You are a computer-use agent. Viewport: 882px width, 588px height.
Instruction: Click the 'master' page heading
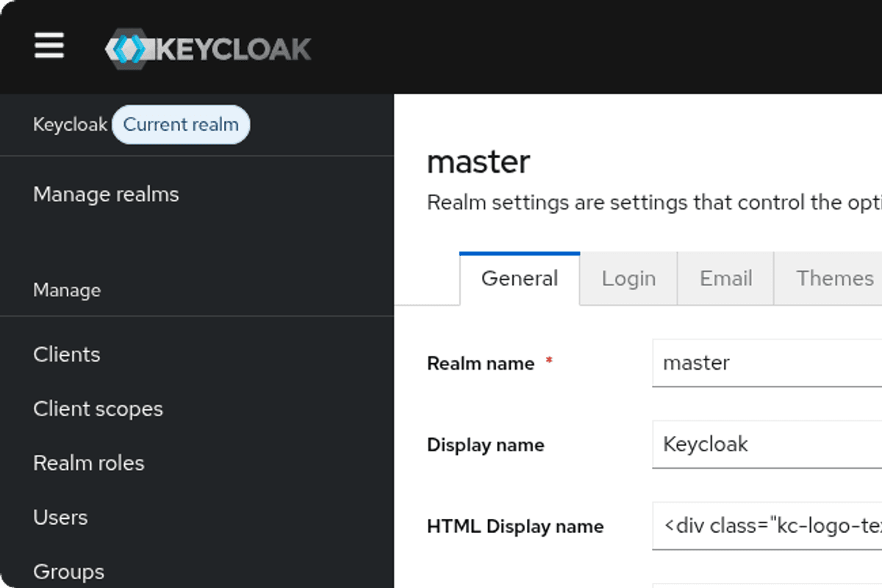[478, 162]
